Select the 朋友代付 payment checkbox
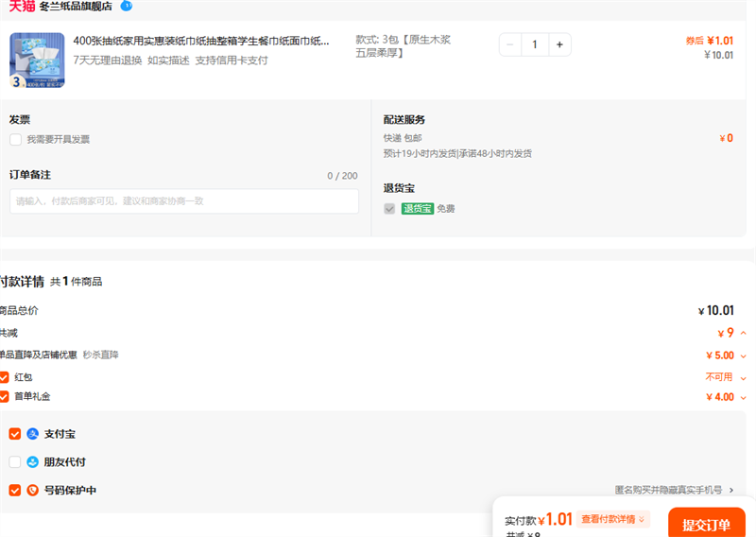This screenshot has width=756, height=537. (x=15, y=462)
